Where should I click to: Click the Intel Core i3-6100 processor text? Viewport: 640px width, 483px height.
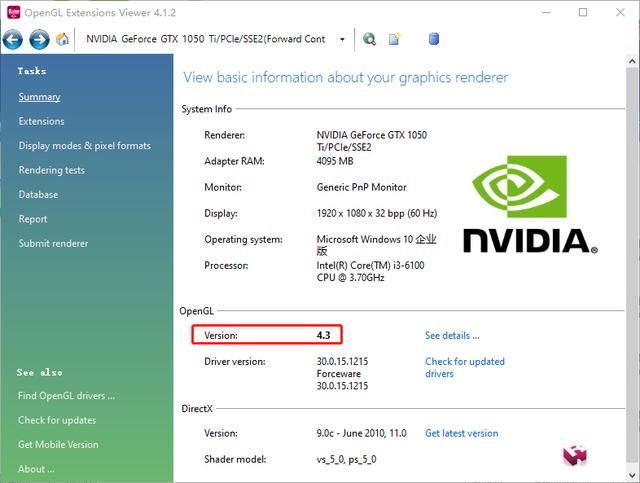pos(370,271)
